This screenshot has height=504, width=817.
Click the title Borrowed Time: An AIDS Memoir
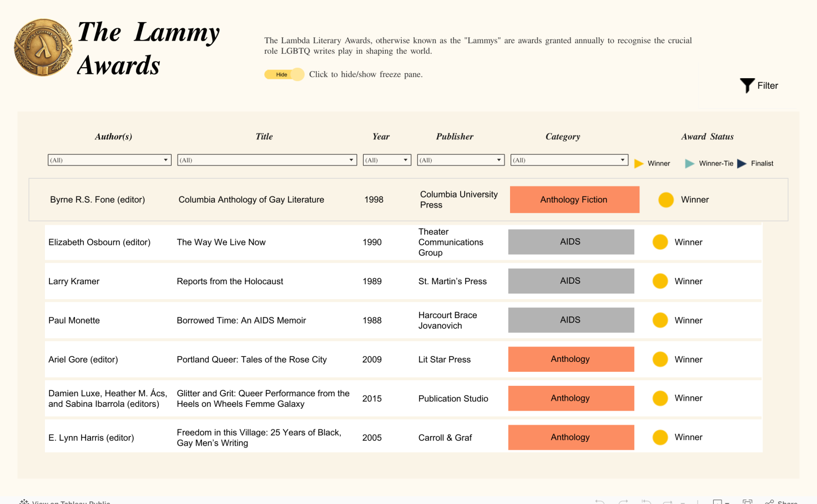tap(241, 320)
